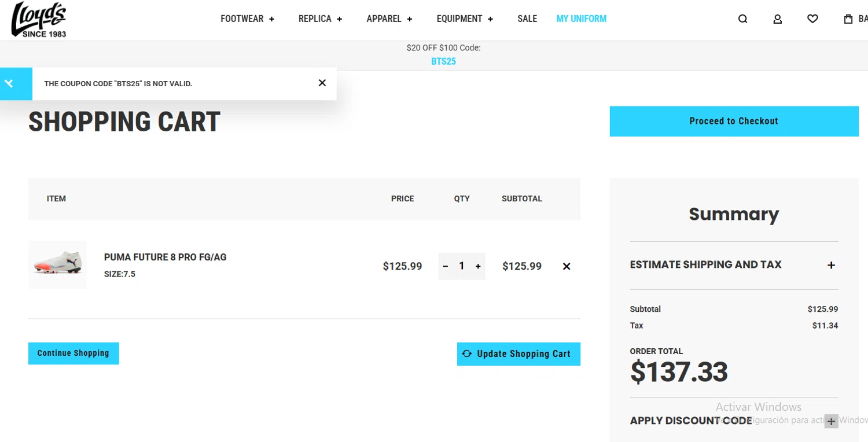Open Puma Future 8 Pro FG/AG product link
Image resolution: width=868 pixels, height=442 pixels.
click(165, 257)
